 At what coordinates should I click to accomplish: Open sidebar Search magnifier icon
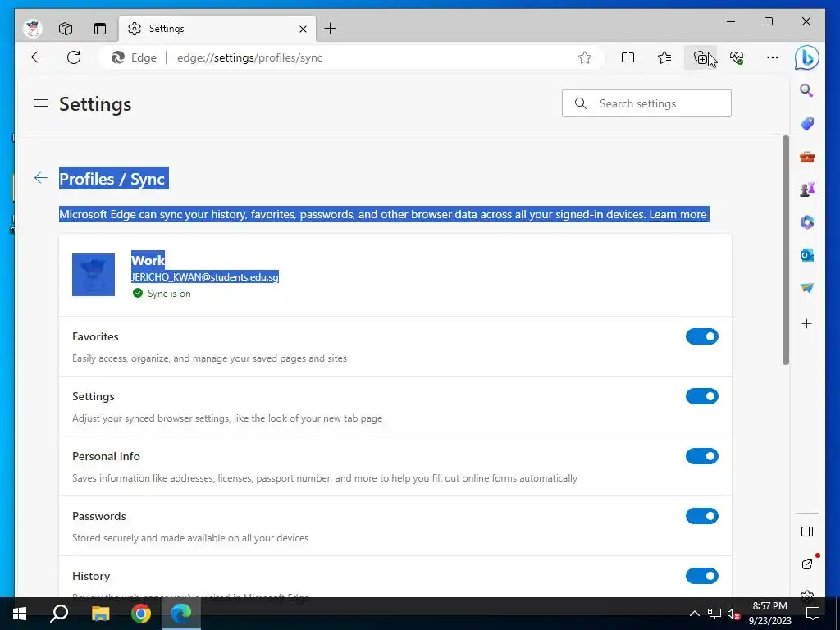(807, 90)
